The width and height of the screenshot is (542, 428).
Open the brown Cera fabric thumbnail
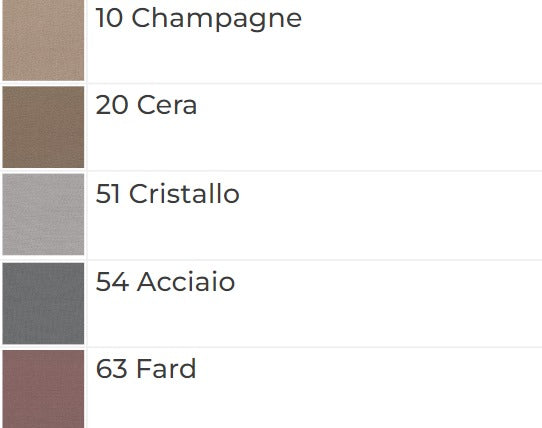[x=43, y=127]
